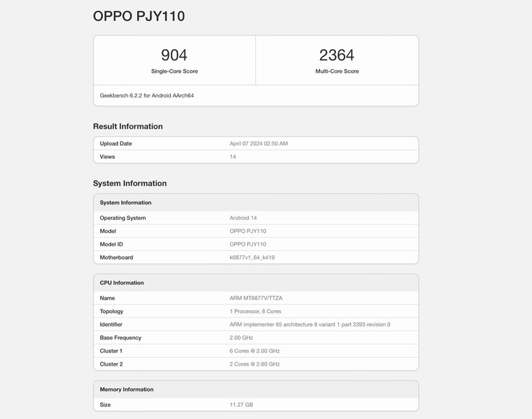Select the base frequency 2.00 GHz value
Screen dimensions: 532x419
coord(241,338)
